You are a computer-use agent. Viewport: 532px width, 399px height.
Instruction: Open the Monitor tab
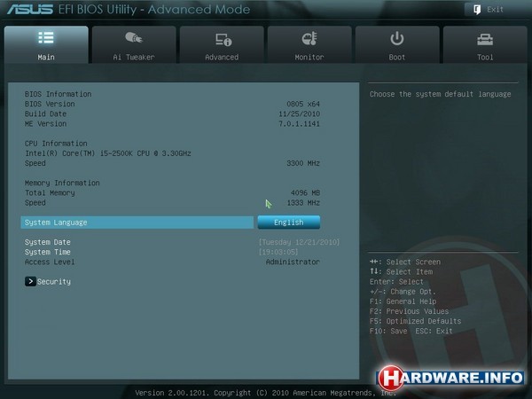[309, 45]
